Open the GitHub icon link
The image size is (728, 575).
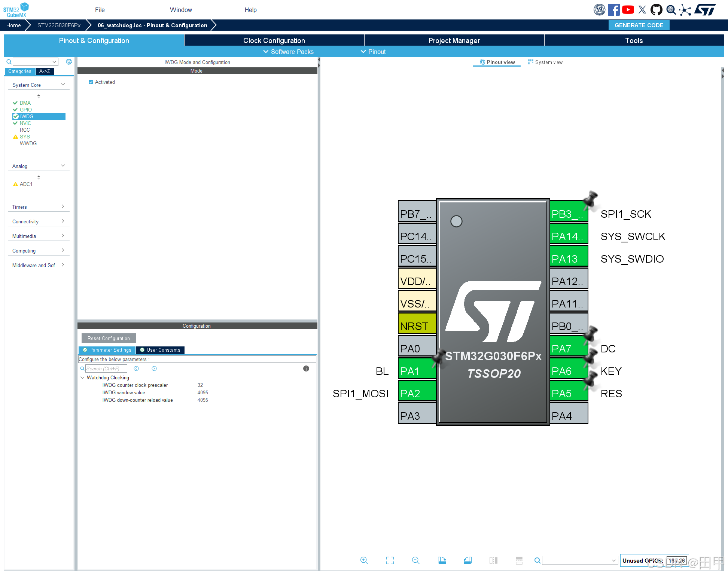click(x=657, y=10)
